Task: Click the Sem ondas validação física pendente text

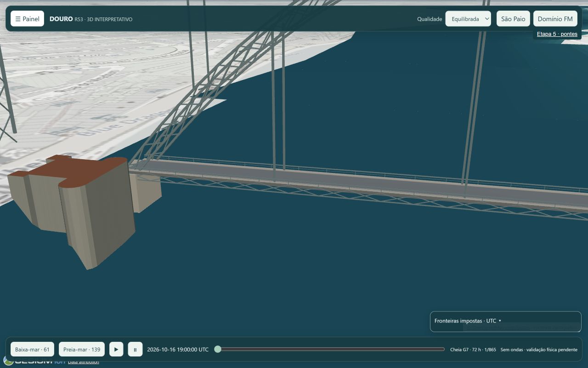Action: [x=539, y=350]
